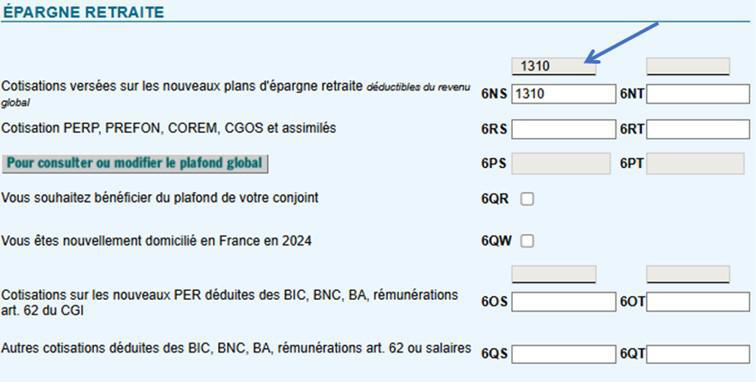Tick the 6QR spouse ceiling checkbox

click(527, 199)
